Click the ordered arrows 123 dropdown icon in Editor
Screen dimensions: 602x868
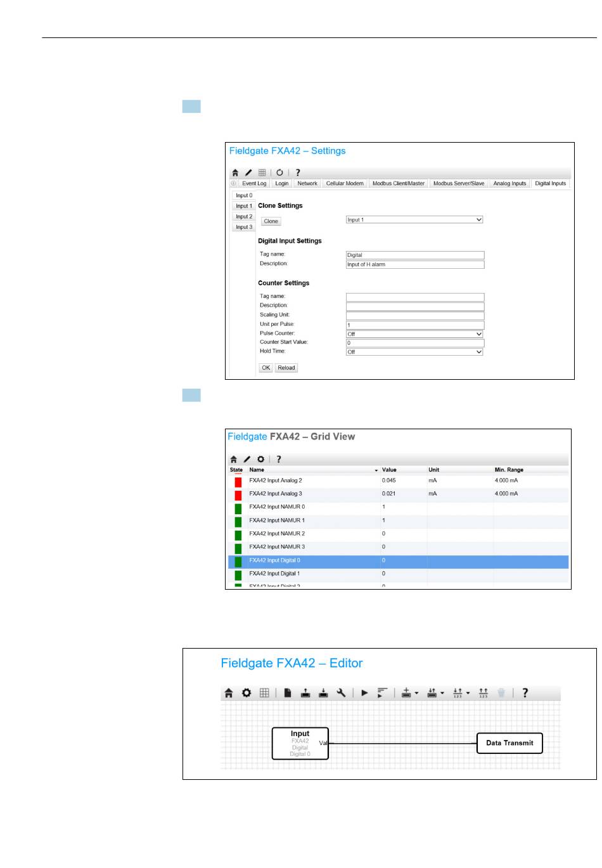[x=458, y=693]
